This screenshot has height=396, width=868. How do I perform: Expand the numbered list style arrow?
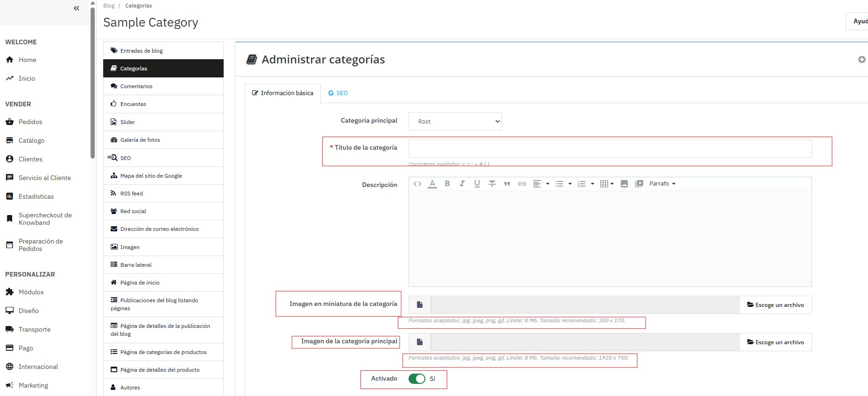593,184
